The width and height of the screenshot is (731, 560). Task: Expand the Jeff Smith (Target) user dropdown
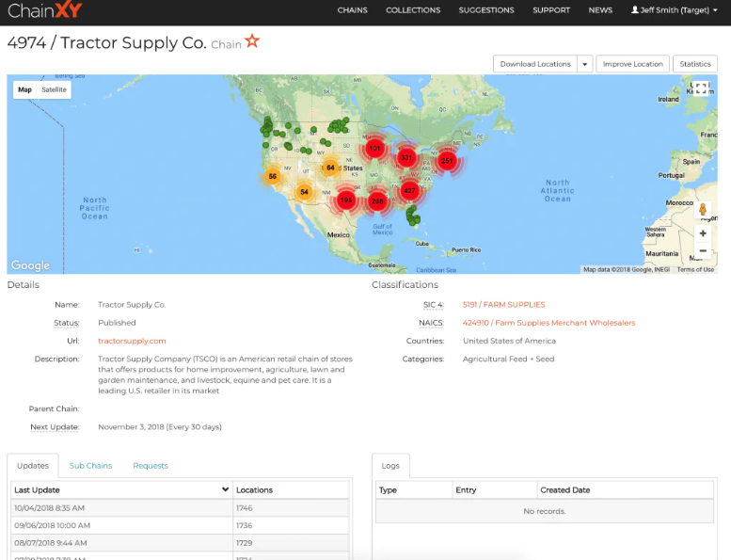675,10
